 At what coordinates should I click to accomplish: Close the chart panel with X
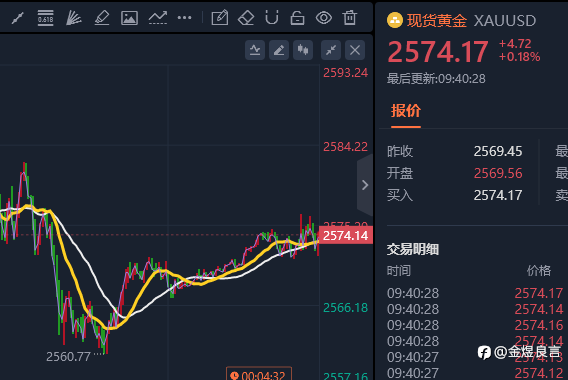coord(355,50)
